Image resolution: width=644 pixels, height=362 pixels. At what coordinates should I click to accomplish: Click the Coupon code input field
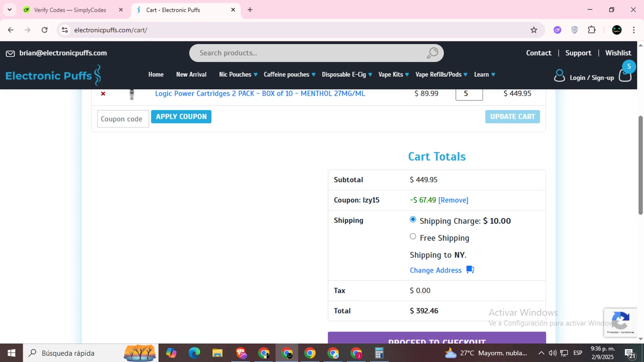(x=123, y=119)
